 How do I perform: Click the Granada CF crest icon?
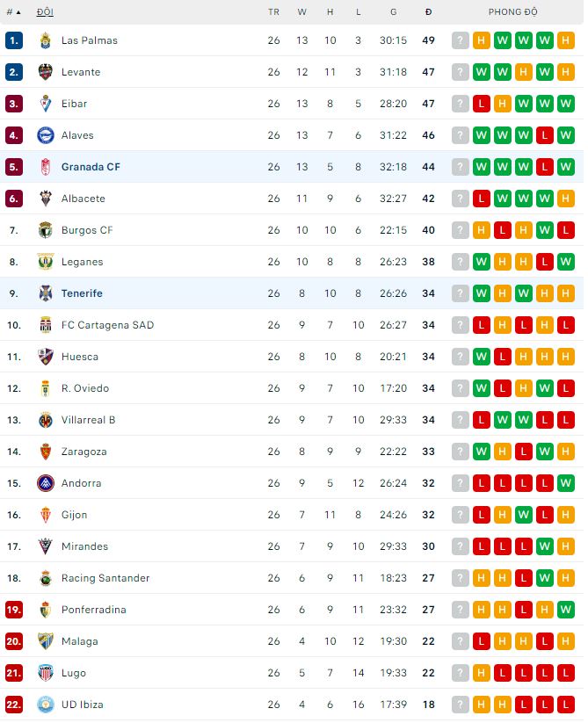tap(46, 167)
